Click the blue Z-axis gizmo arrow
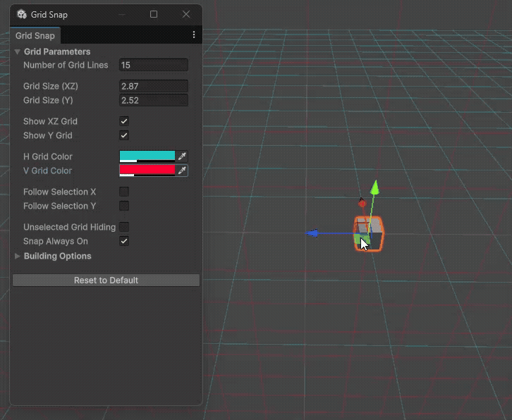This screenshot has height=420, width=512. pos(312,233)
